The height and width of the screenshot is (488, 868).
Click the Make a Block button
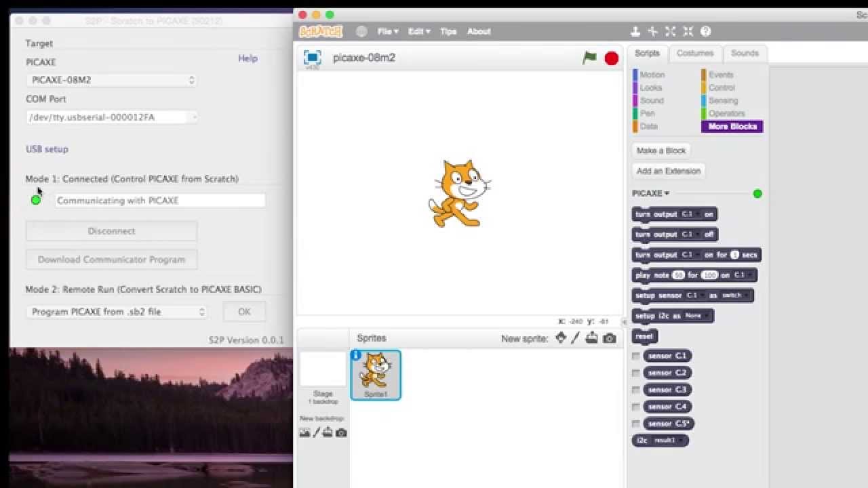[x=661, y=150]
